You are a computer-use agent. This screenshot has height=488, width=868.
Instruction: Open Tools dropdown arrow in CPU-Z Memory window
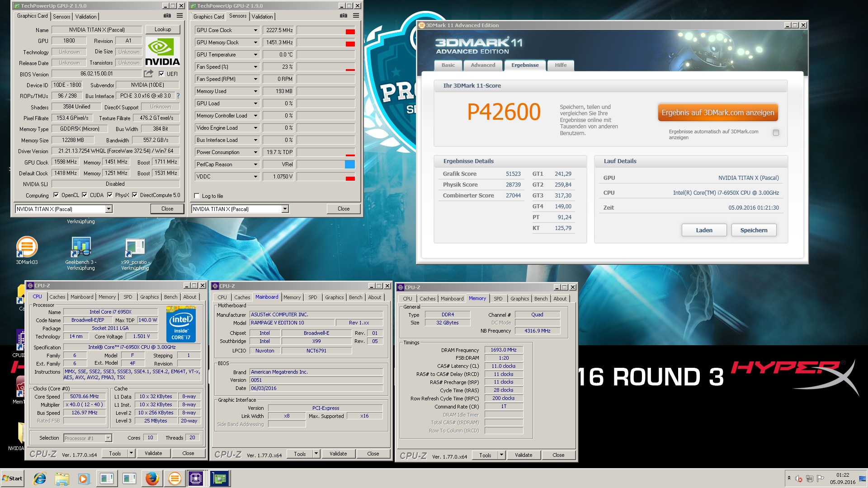[x=501, y=455]
